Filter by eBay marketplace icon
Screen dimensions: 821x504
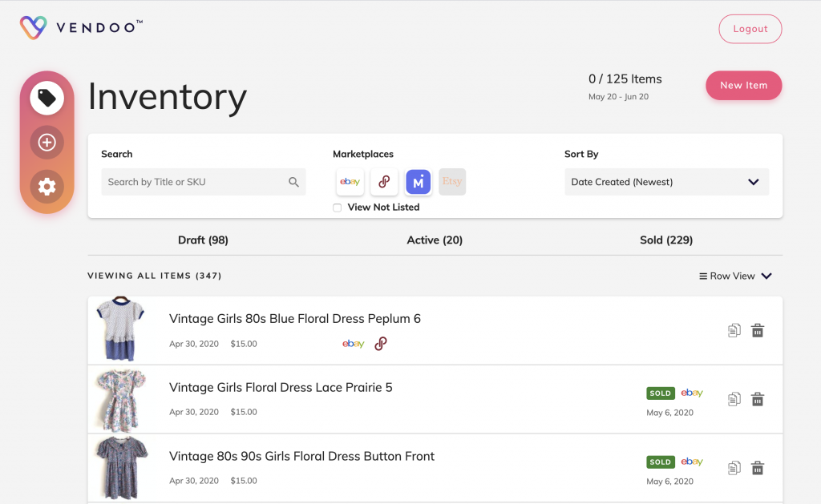pyautogui.click(x=350, y=182)
